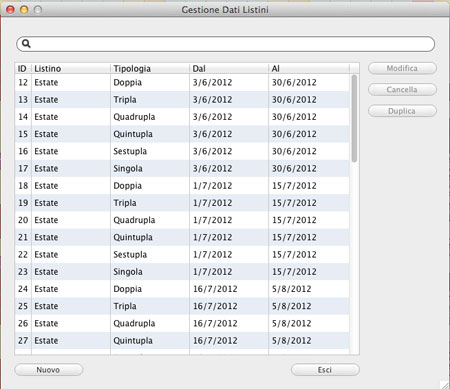Select row with ID 27
This screenshot has height=389, width=450.
point(182,341)
